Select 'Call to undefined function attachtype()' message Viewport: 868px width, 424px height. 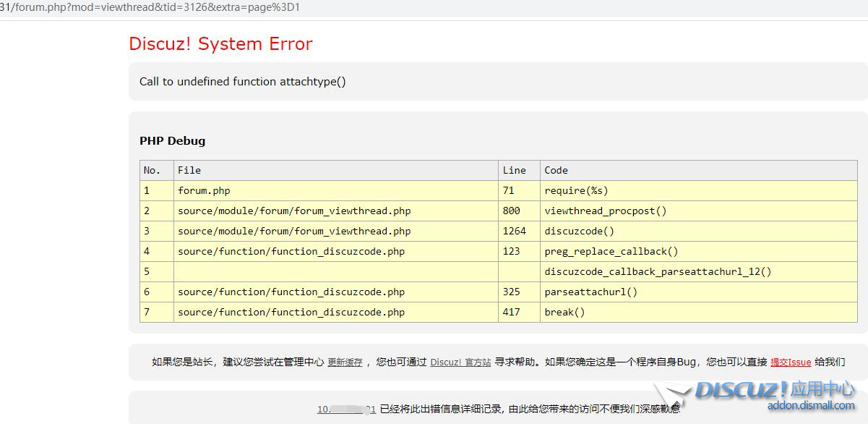coord(243,82)
